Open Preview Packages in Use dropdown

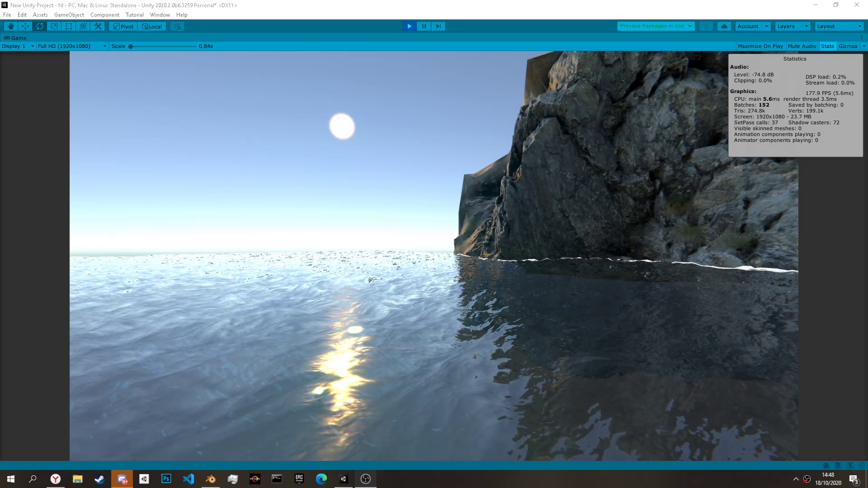(x=656, y=26)
